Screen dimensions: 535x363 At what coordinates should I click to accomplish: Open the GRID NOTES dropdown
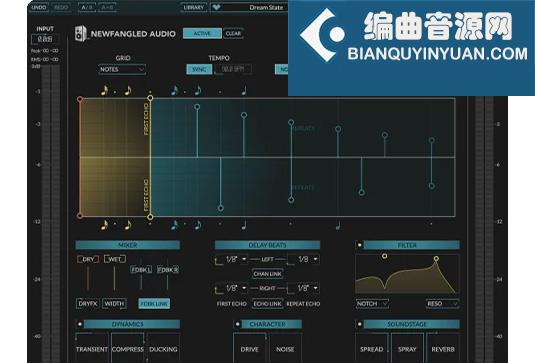pyautogui.click(x=122, y=69)
